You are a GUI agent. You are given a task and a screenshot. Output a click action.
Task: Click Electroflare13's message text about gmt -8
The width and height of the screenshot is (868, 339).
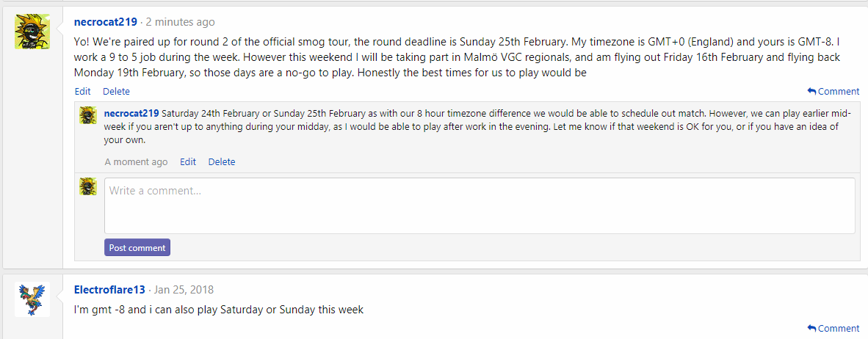click(x=219, y=310)
